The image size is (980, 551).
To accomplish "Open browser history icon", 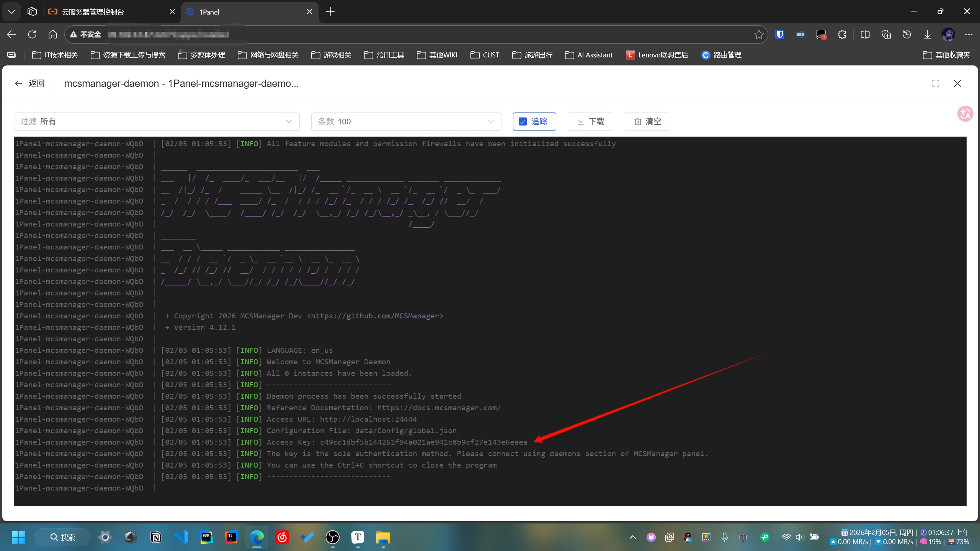I will pyautogui.click(x=906, y=34).
